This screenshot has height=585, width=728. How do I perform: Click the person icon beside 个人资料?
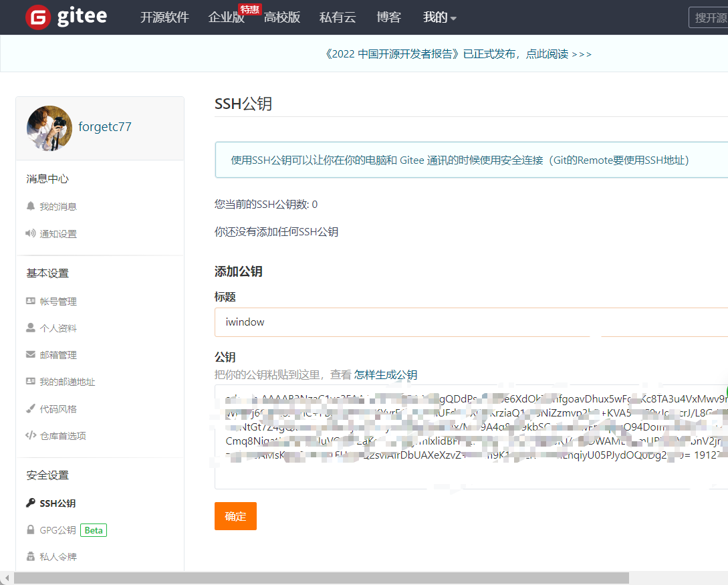point(31,328)
